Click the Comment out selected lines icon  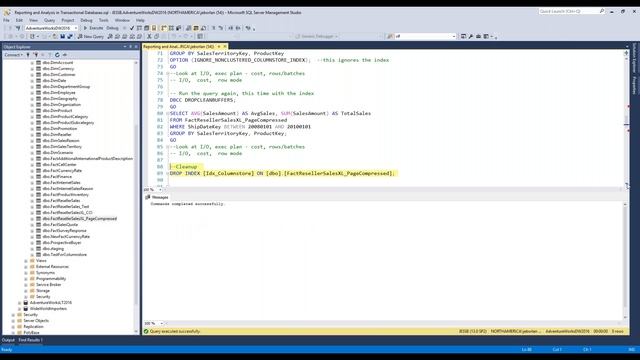(x=213, y=28)
